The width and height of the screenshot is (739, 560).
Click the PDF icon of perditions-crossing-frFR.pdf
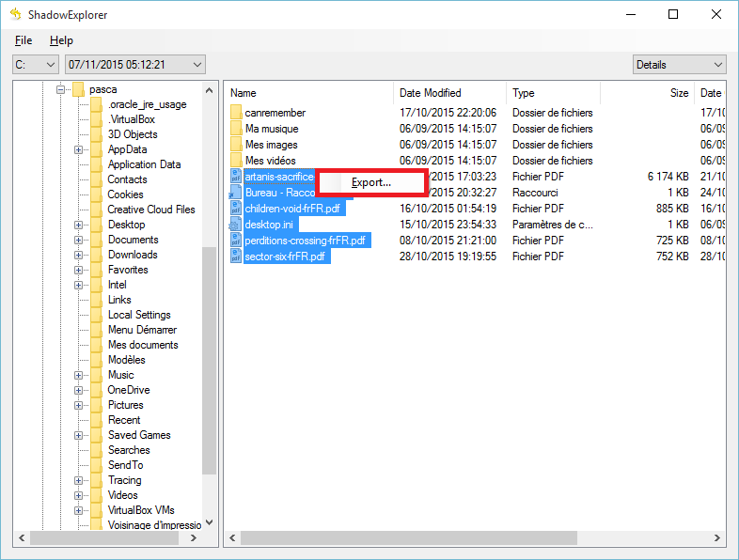235,241
